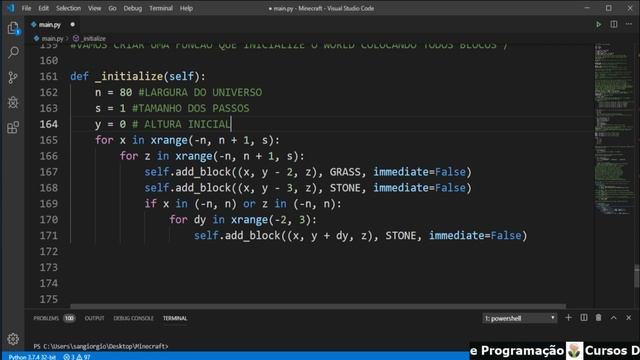640x360 pixels.
Task: Open the Source Control view
Action: (x=13, y=77)
